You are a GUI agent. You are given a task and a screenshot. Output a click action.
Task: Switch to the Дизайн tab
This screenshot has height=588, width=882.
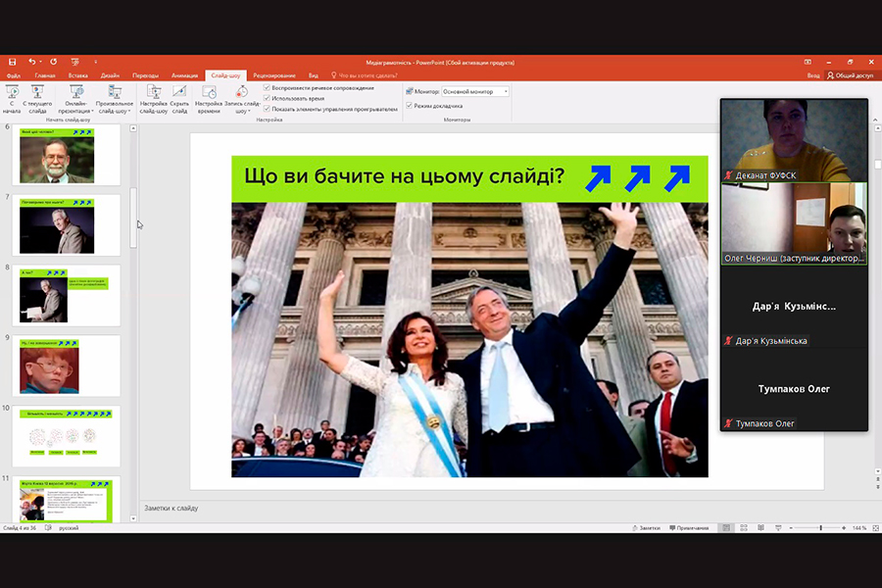tap(110, 75)
